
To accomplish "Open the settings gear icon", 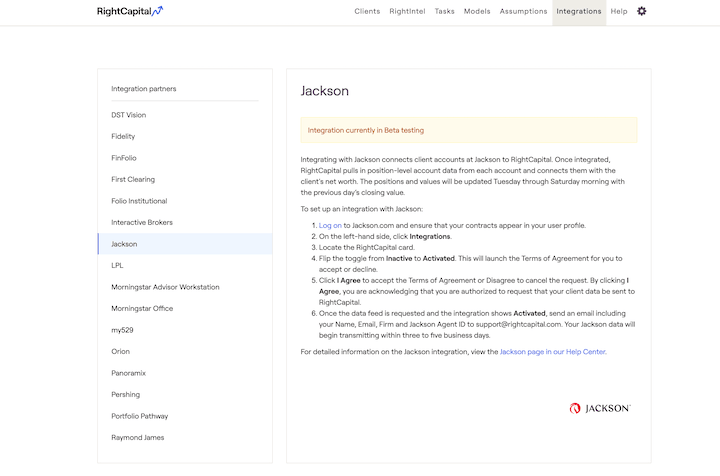I will pos(641,11).
